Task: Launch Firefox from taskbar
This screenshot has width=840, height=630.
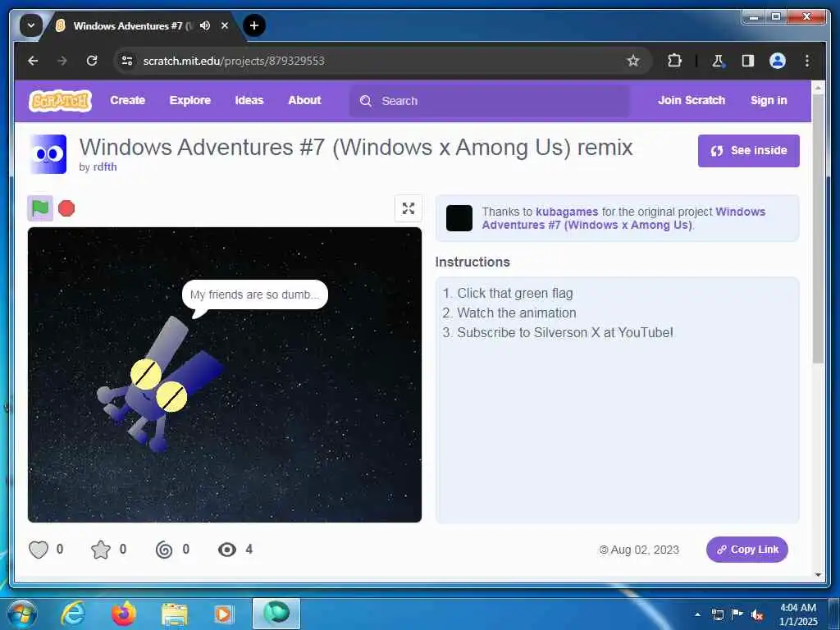Action: [123, 614]
